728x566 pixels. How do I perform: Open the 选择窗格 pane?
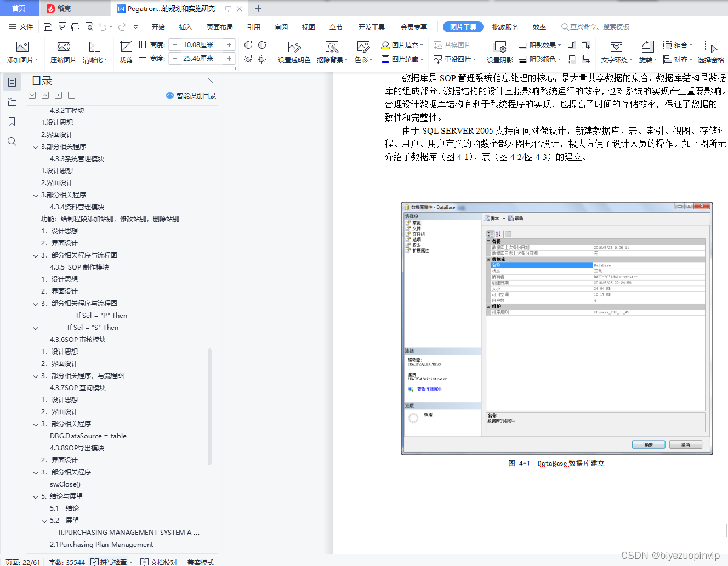point(712,53)
